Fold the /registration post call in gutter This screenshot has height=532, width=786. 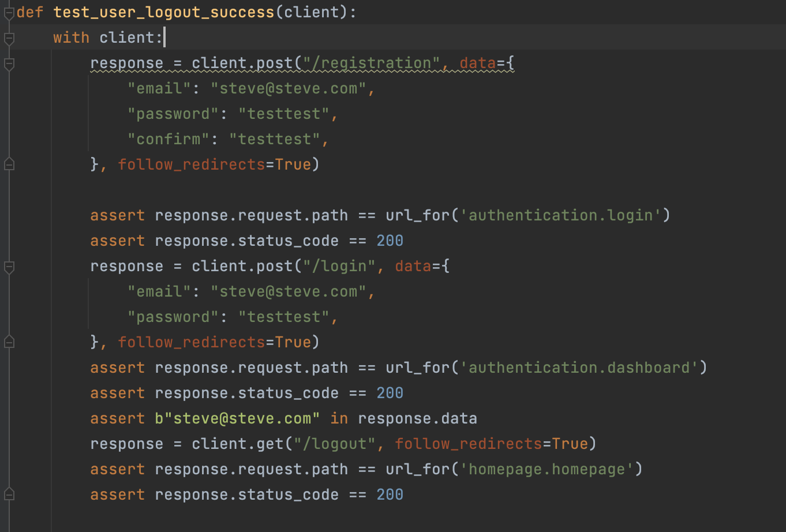pos(9,64)
